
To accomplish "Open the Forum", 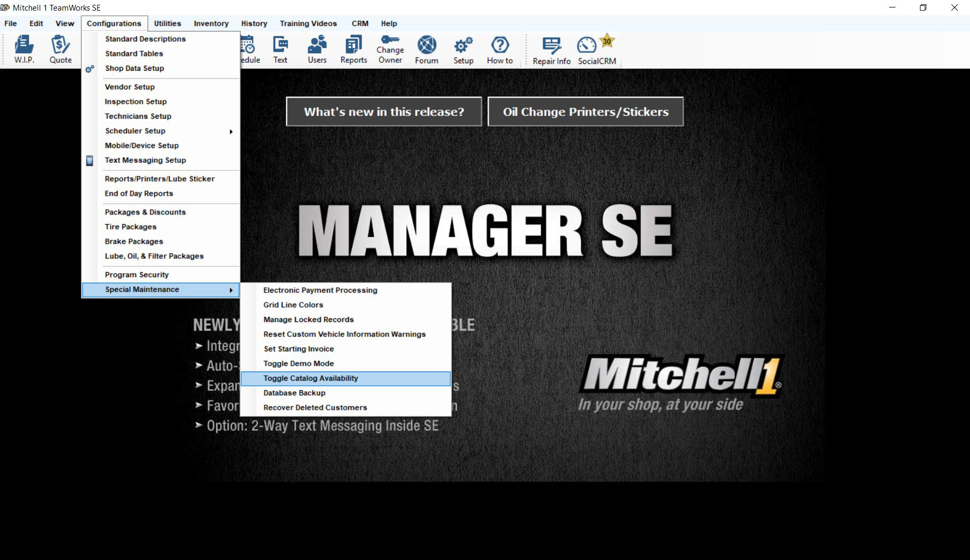I will (426, 49).
